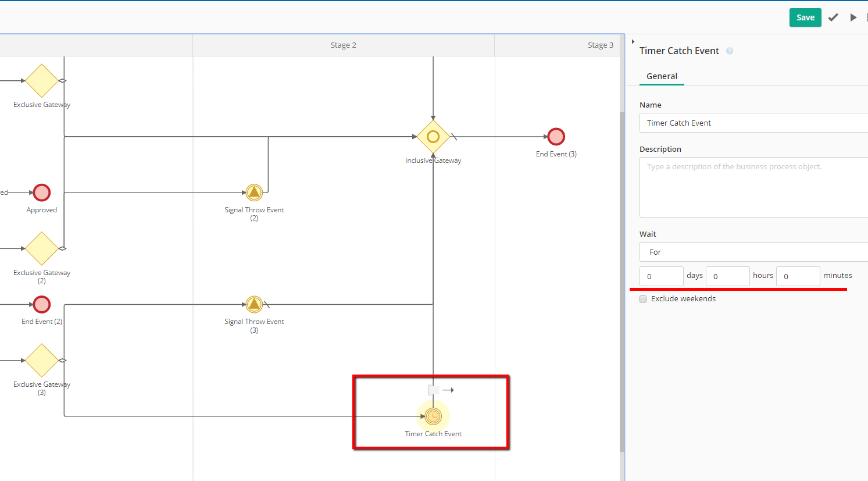Click the connector arrow above Timer Catch Event
Viewport: 868px width, 481px height.
click(448, 390)
